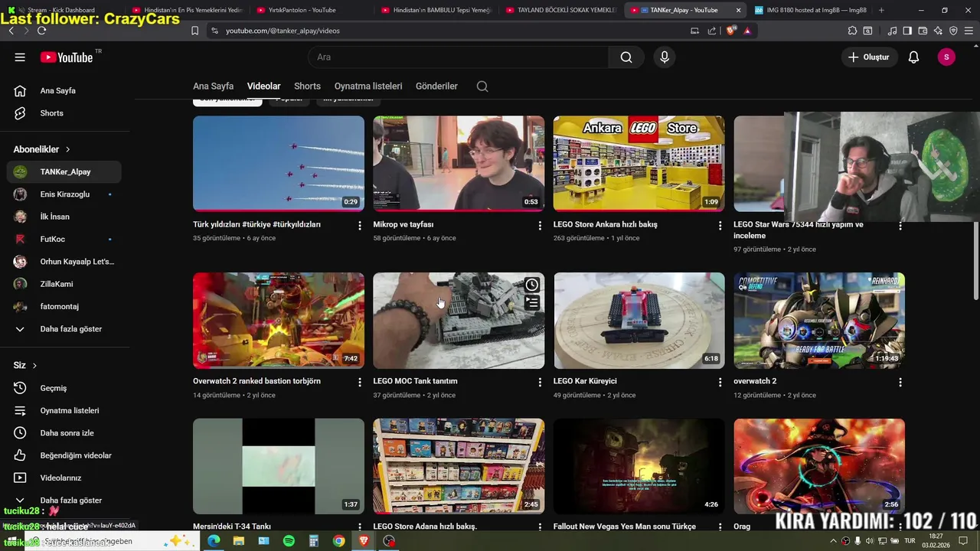980x551 pixels.
Task: Open Brave Rewards triangle icon
Action: 747,31
